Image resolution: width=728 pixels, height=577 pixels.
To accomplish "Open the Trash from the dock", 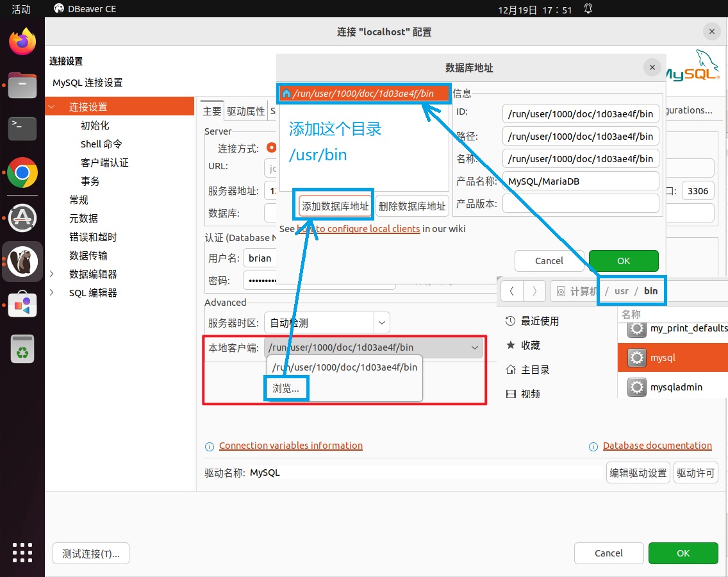I will 22,348.
